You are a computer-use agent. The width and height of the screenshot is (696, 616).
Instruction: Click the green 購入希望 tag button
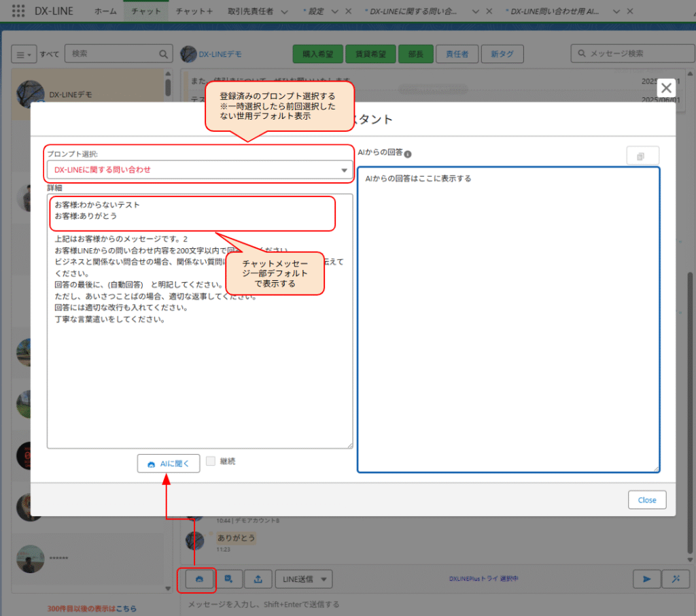click(x=316, y=54)
